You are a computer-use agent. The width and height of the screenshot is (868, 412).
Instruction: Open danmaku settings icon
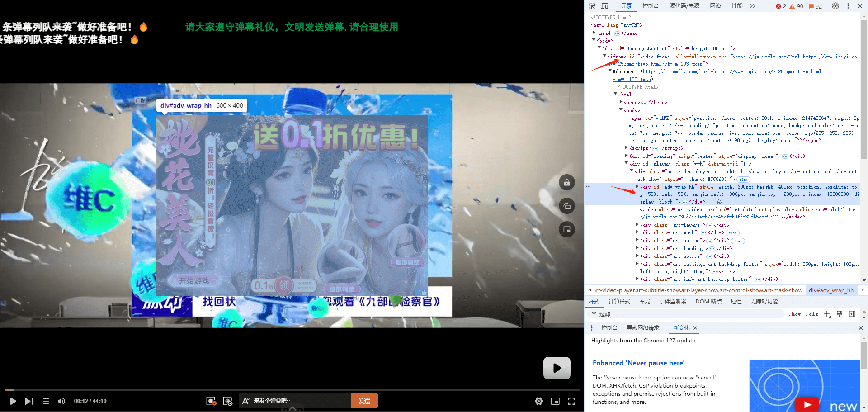(x=228, y=401)
